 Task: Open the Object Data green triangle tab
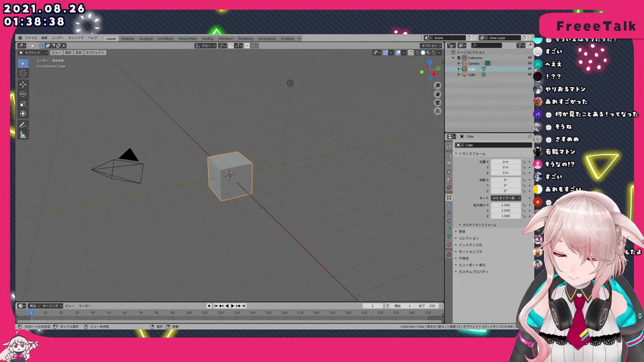coord(449,237)
